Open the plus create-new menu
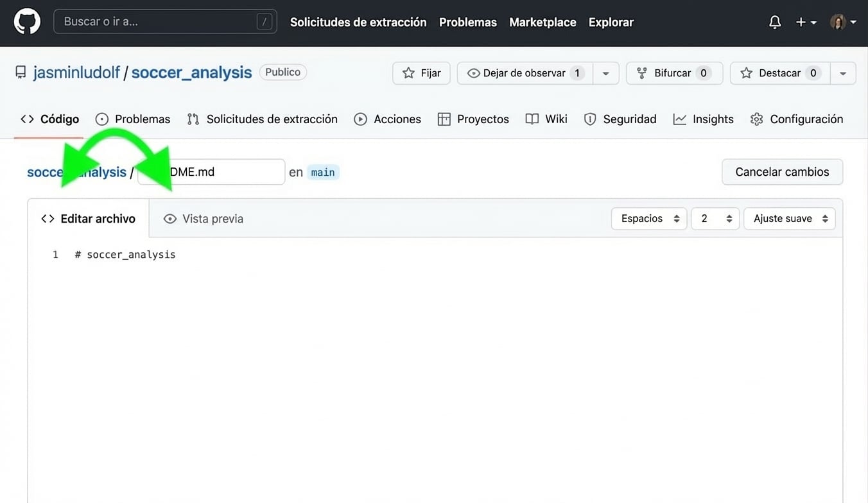The height and width of the screenshot is (503, 868). pyautogui.click(x=806, y=22)
